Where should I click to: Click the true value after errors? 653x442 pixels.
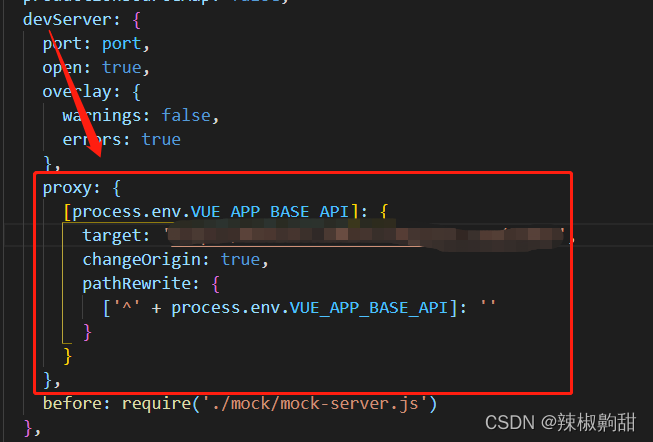pos(161,140)
